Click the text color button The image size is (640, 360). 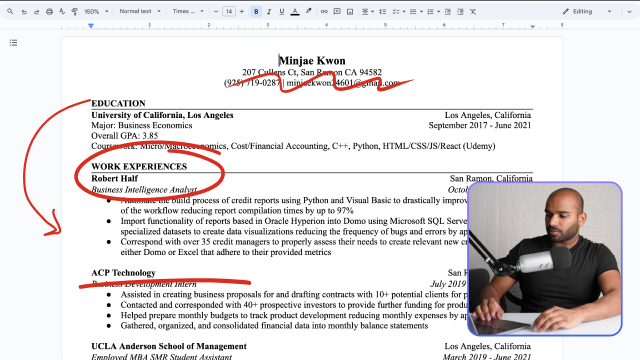[295, 11]
